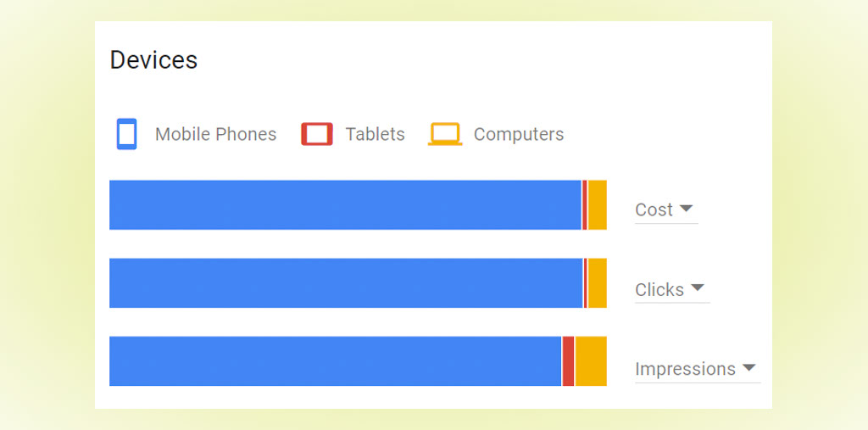
Task: Open the Cost metric dropdown
Action: pyautogui.click(x=666, y=210)
